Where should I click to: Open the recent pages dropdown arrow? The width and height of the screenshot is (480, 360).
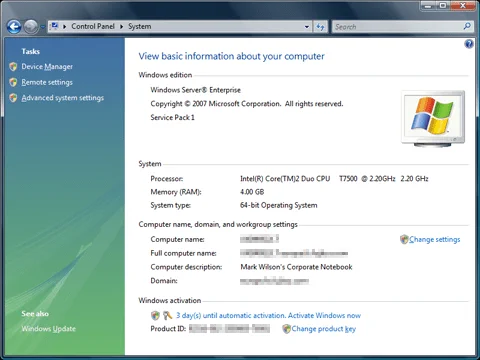pyautogui.click(x=43, y=27)
